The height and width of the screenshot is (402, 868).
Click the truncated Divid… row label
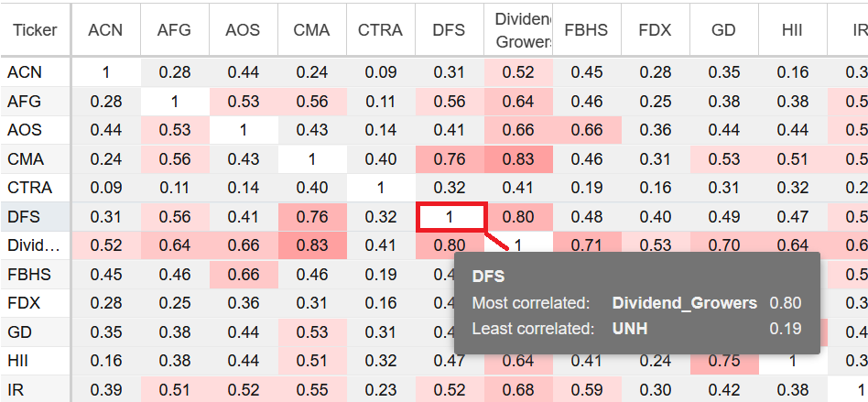[x=33, y=245]
